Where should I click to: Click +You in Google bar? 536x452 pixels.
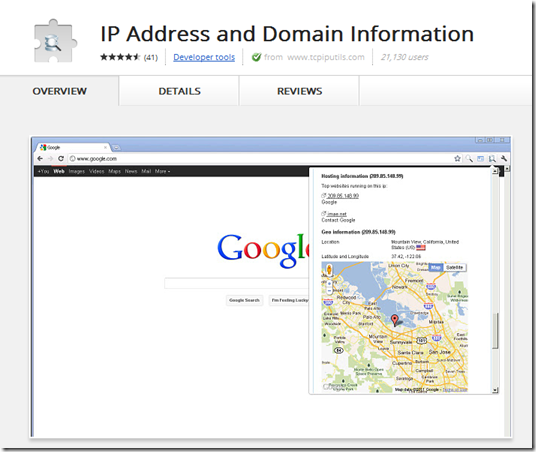click(x=43, y=171)
